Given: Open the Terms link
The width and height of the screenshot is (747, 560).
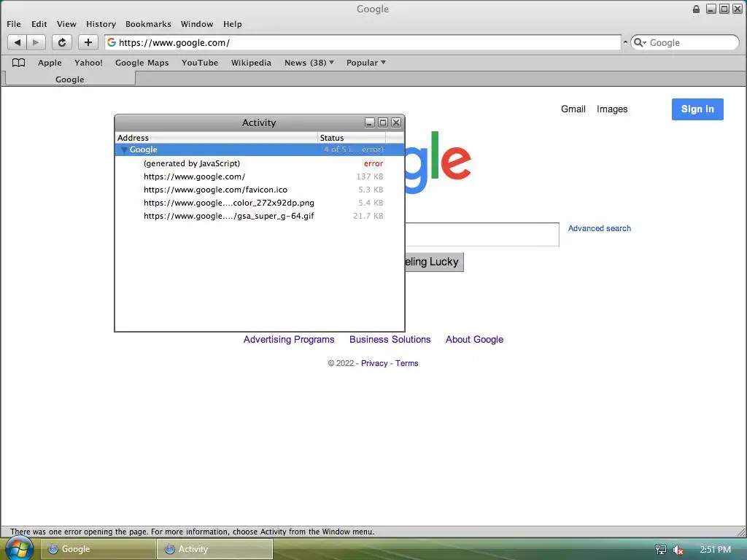Looking at the screenshot, I should (407, 363).
